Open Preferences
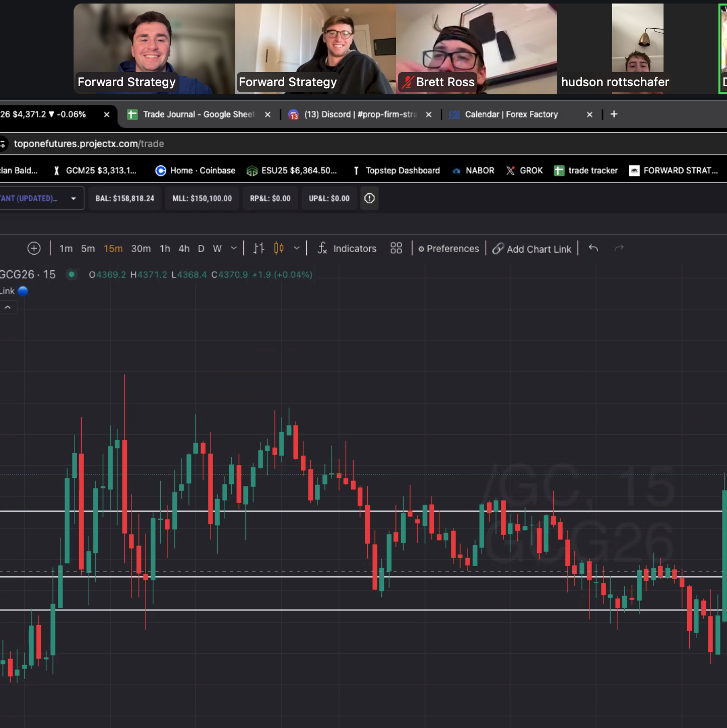 tap(448, 248)
